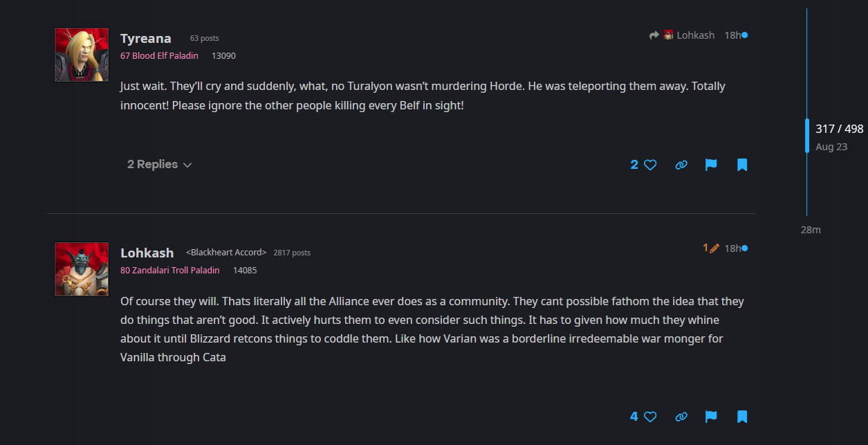Bookmark Lohkash's post
The width and height of the screenshot is (868, 445).
742,417
